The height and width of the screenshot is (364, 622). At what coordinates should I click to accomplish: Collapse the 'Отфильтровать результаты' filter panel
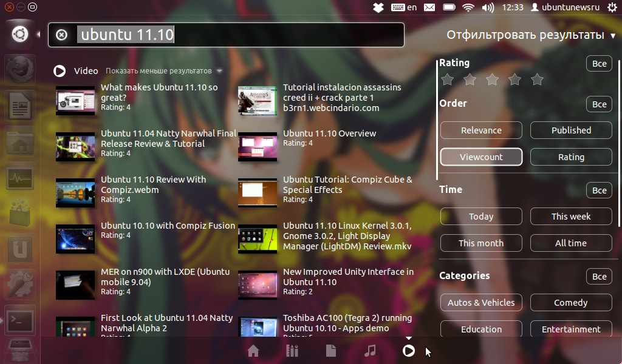531,35
